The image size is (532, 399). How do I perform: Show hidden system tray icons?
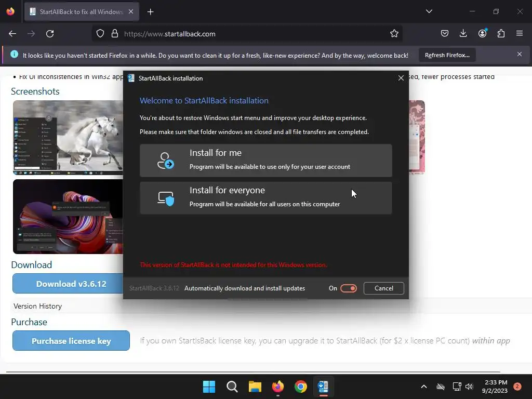tap(424, 387)
